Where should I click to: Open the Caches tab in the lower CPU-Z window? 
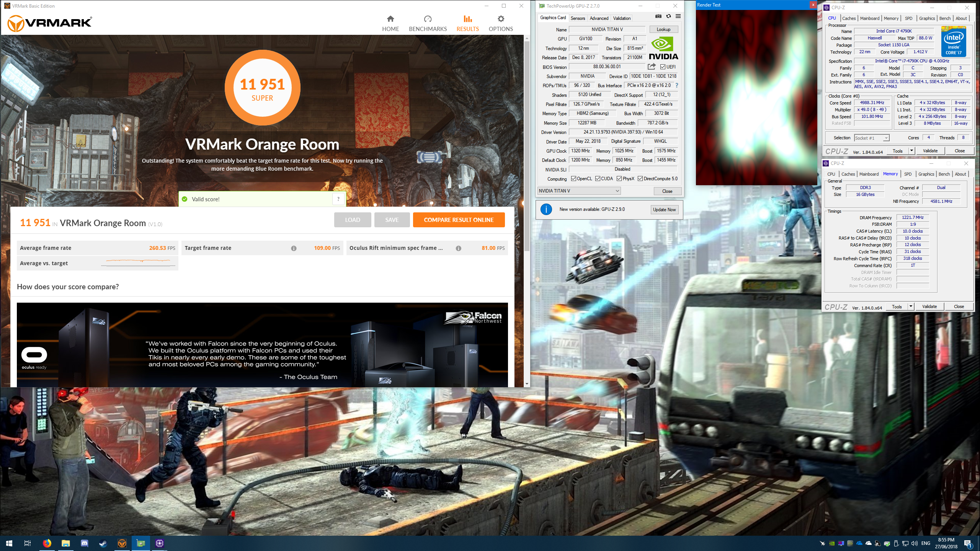point(848,174)
